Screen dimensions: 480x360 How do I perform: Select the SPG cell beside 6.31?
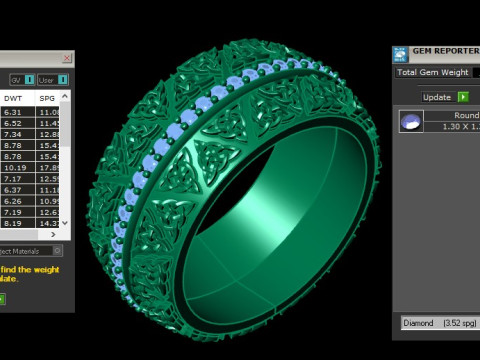pyautogui.click(x=48, y=112)
